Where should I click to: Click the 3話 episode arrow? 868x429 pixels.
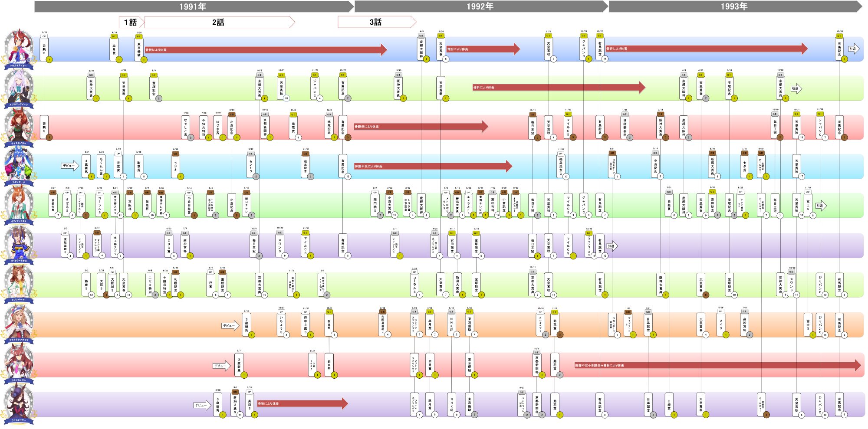[376, 22]
